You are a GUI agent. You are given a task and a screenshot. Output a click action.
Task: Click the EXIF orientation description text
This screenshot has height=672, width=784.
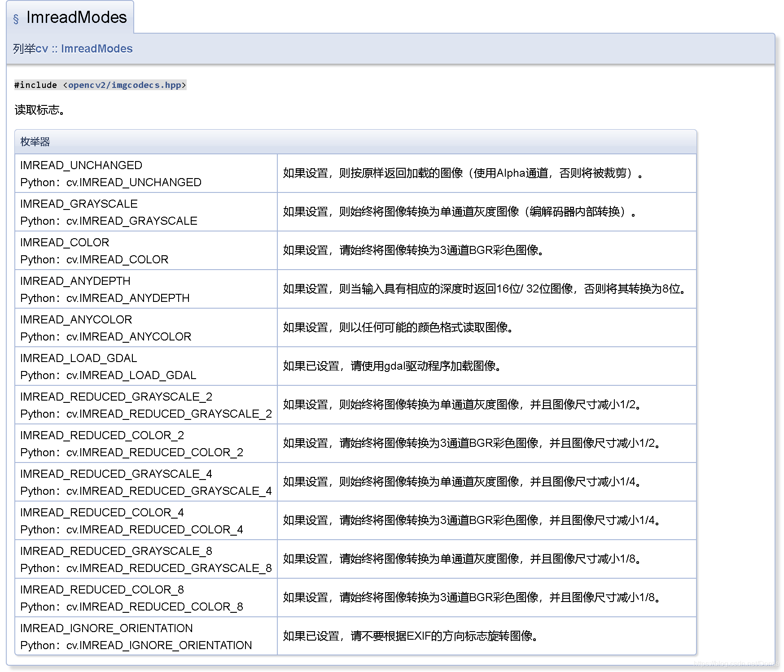pyautogui.click(x=411, y=636)
